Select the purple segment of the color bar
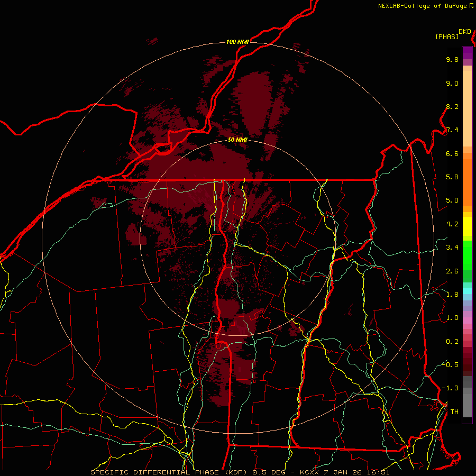The height and width of the screenshot is (476, 476). 467,53
